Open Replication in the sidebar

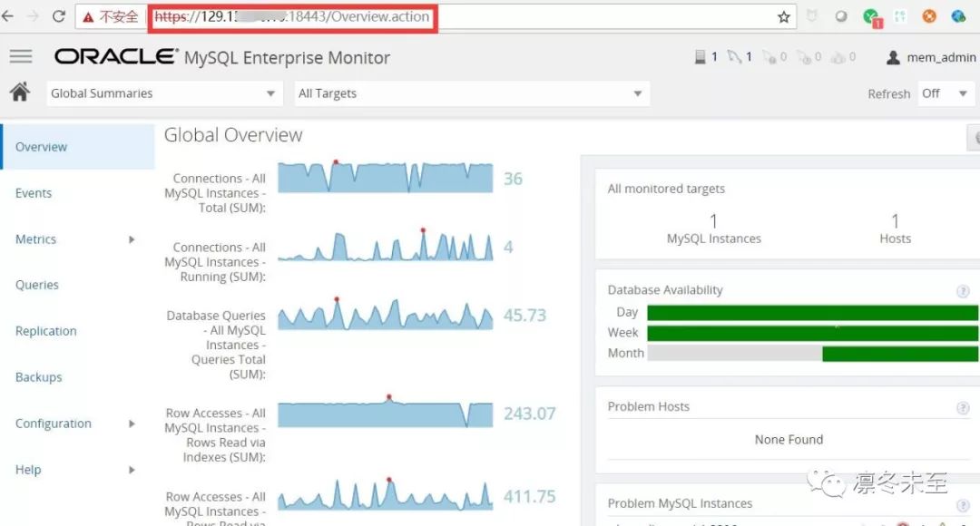pyautogui.click(x=46, y=331)
